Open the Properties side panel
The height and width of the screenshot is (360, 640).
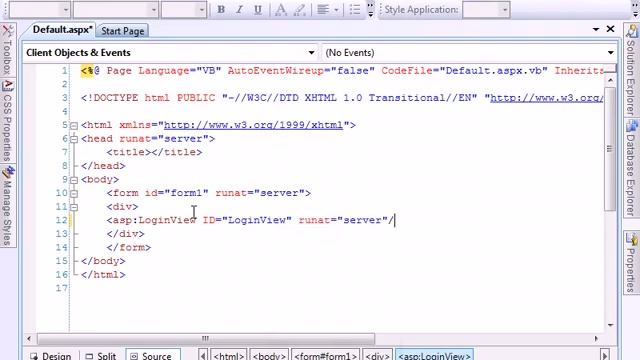click(631, 262)
